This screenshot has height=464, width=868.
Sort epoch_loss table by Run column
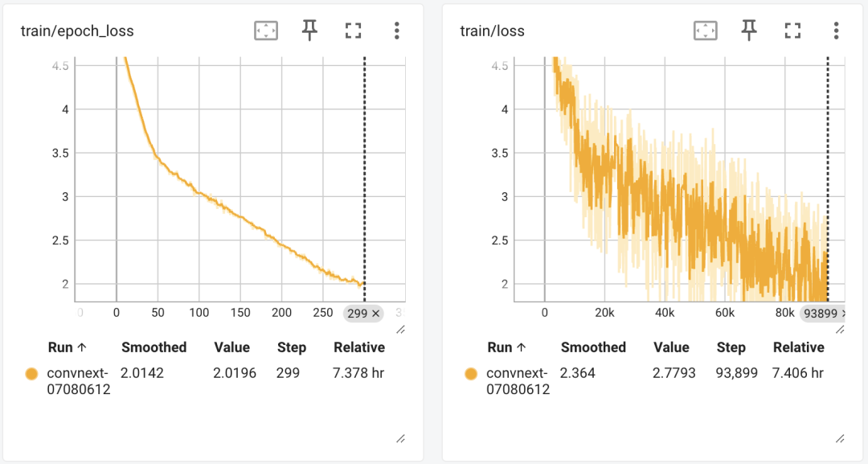coord(67,347)
